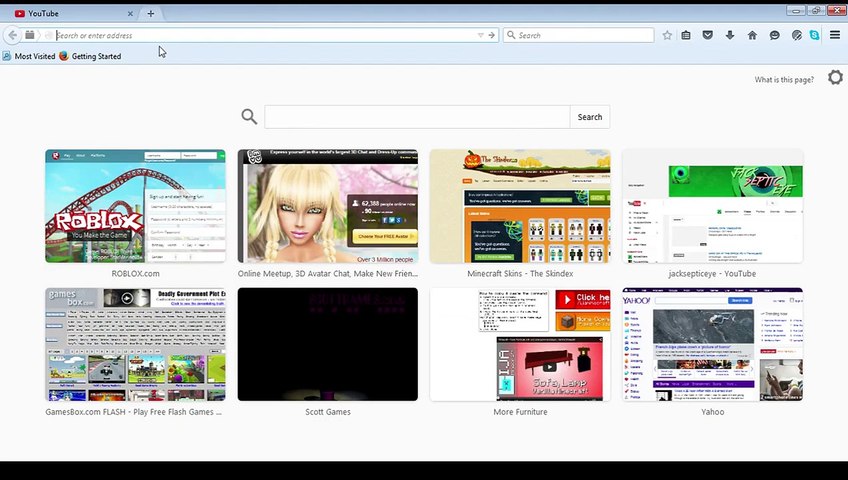Viewport: 848px width, 480px height.
Task: Open the Downloads arrow icon
Action: [x=730, y=35]
